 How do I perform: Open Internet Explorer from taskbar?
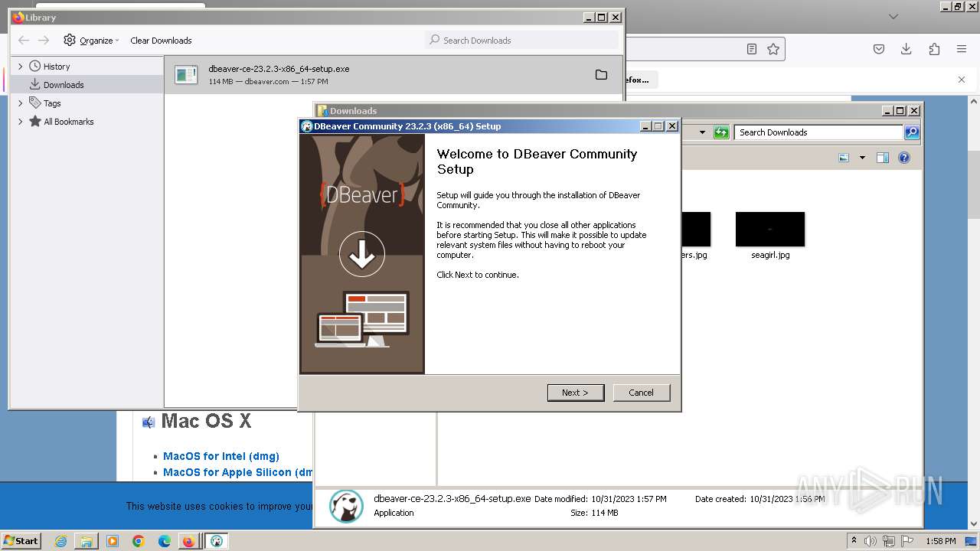click(60, 541)
